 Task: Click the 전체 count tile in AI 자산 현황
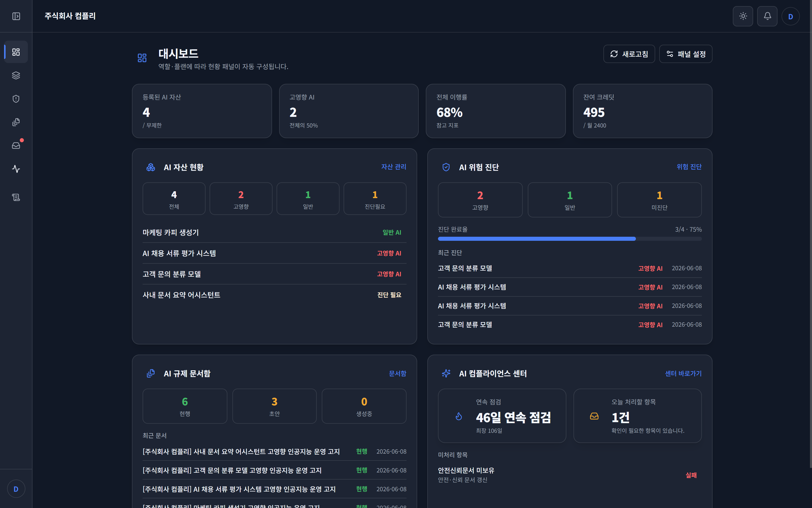[x=174, y=199]
